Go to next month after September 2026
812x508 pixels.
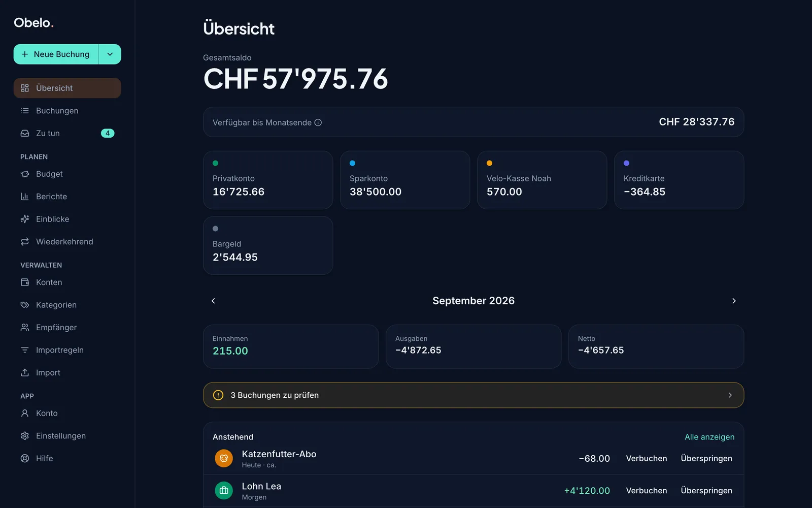coord(734,301)
